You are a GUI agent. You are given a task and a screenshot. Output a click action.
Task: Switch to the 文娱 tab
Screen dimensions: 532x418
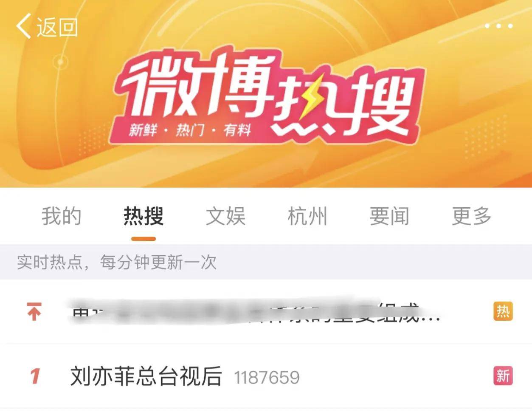(x=225, y=216)
